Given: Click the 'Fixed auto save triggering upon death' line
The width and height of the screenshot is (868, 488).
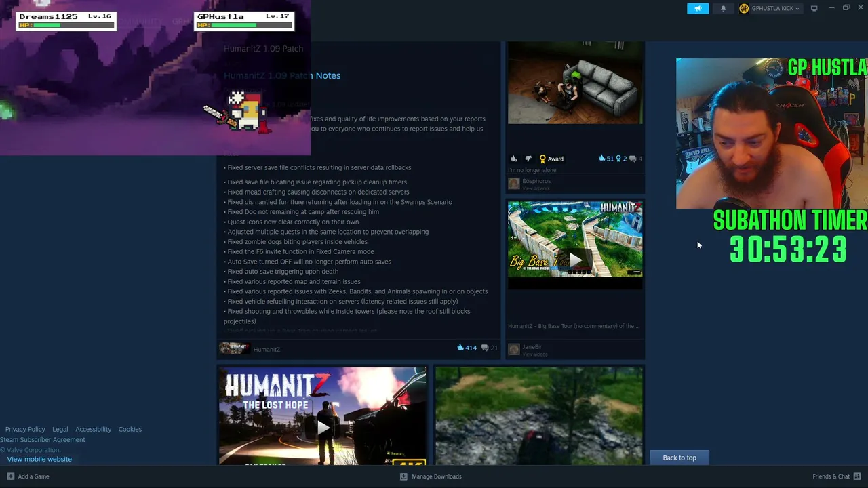Looking at the screenshot, I should 281,271.
